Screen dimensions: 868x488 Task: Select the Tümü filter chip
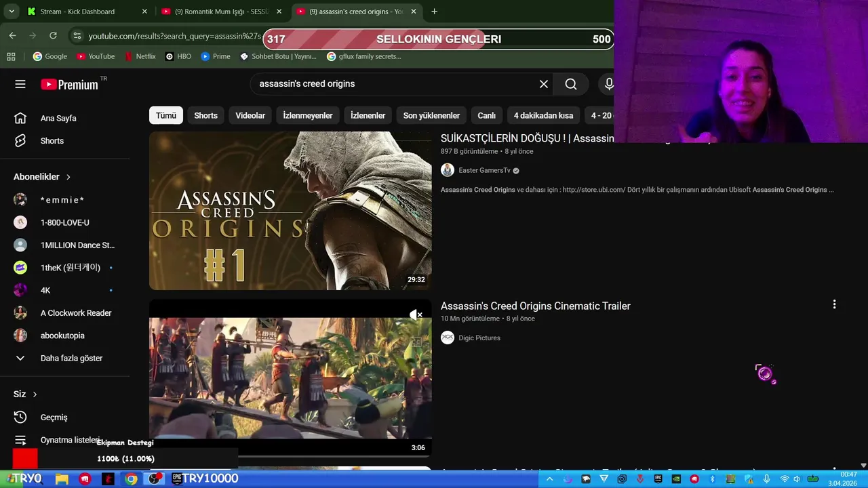166,115
